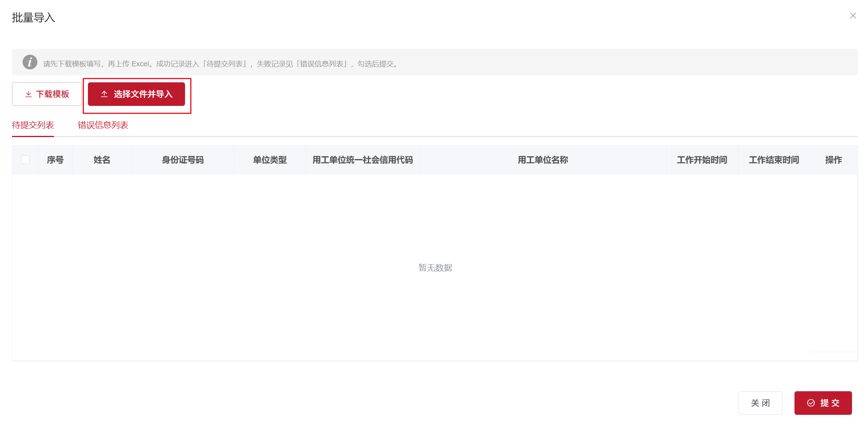The height and width of the screenshot is (432, 868).
Task: Click the 单位类型 column header
Action: [x=270, y=160]
